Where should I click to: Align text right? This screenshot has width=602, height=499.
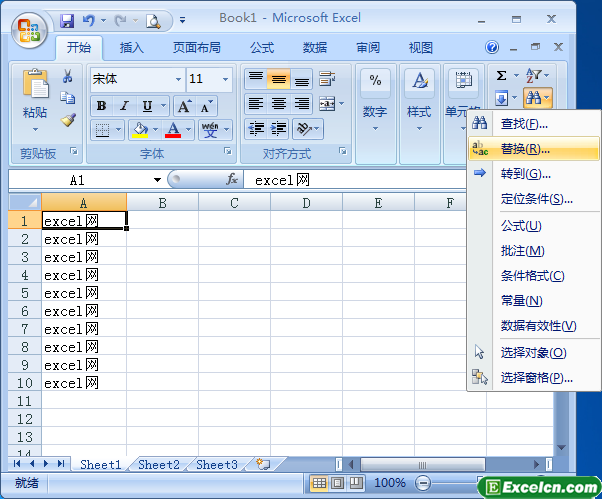click(302, 104)
